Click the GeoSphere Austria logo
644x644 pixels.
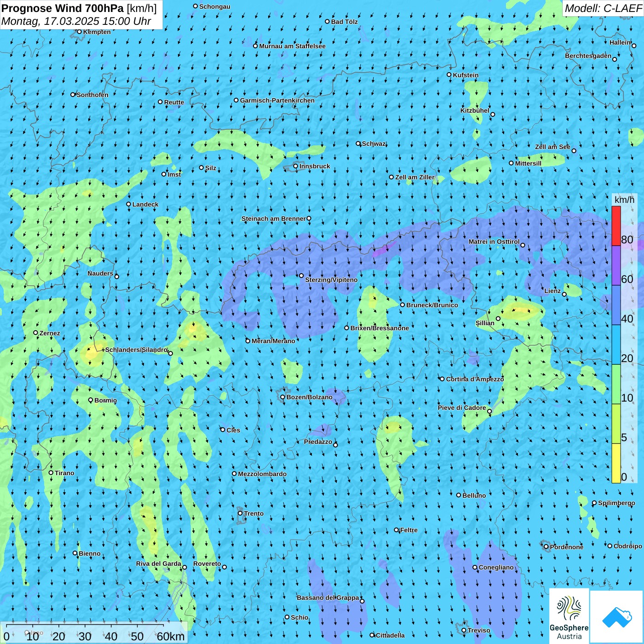point(569,616)
